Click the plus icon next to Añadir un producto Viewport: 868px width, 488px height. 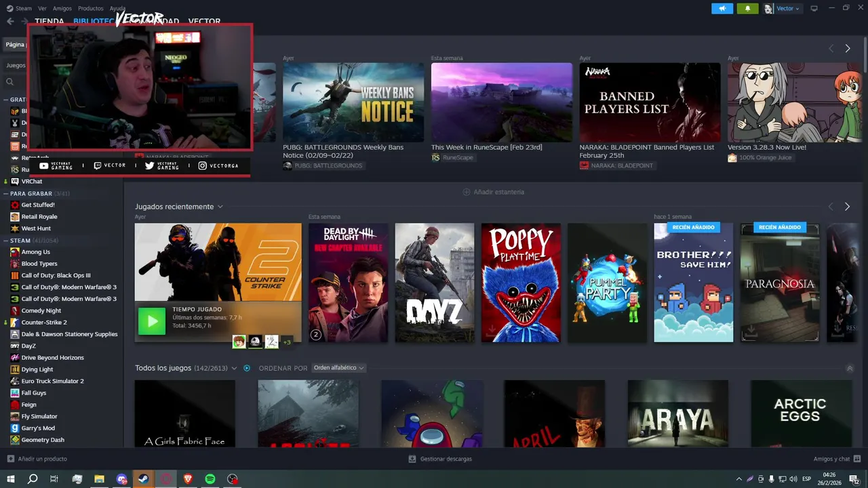(10, 459)
